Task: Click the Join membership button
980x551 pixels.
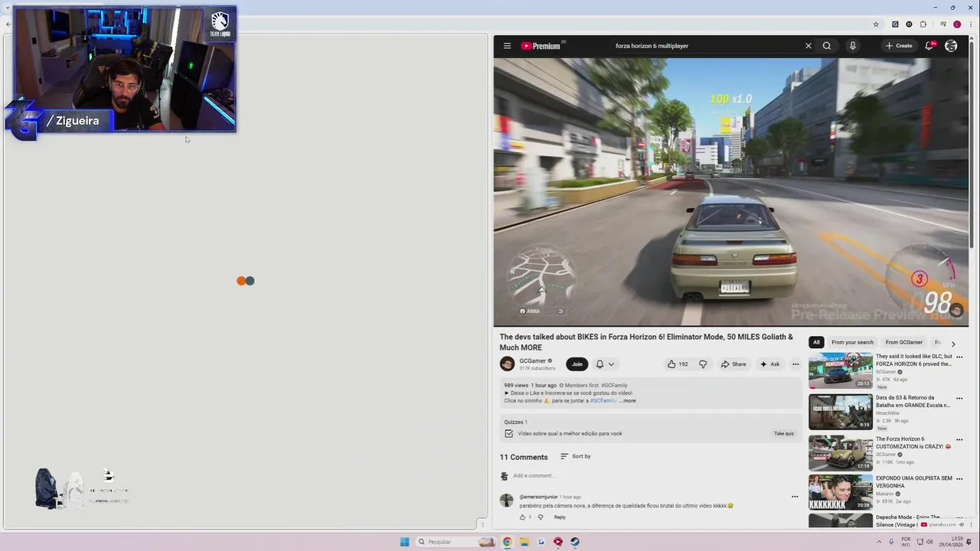Action: (577, 364)
